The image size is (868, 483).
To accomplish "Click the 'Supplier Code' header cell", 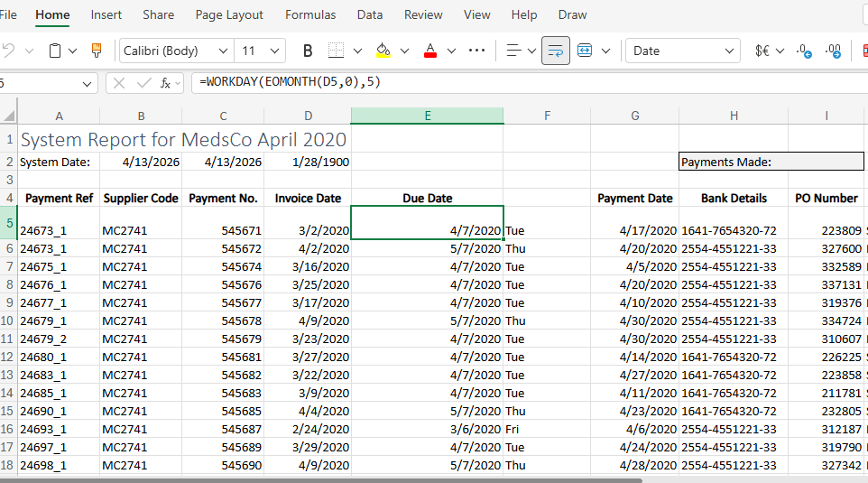I will tap(141, 198).
